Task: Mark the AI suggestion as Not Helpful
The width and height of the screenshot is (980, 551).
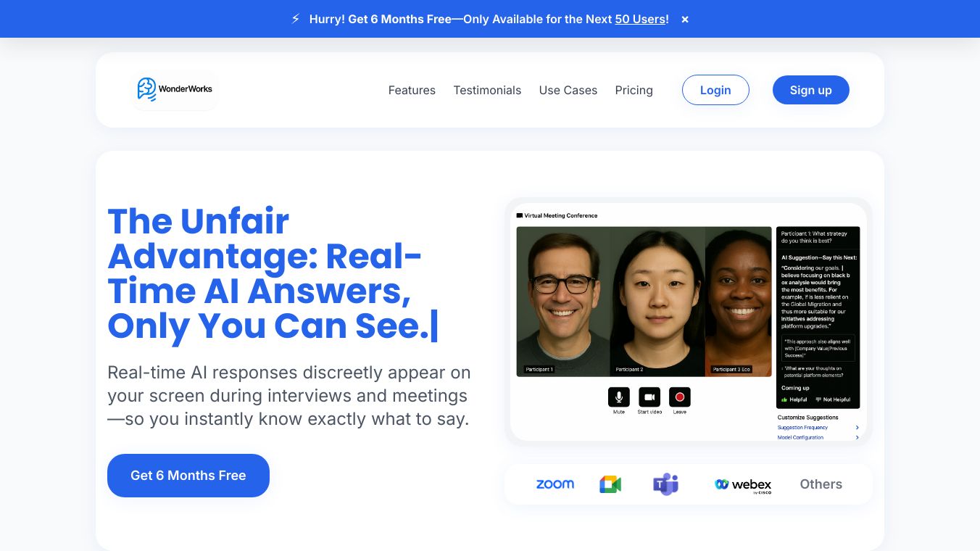Action: [833, 399]
